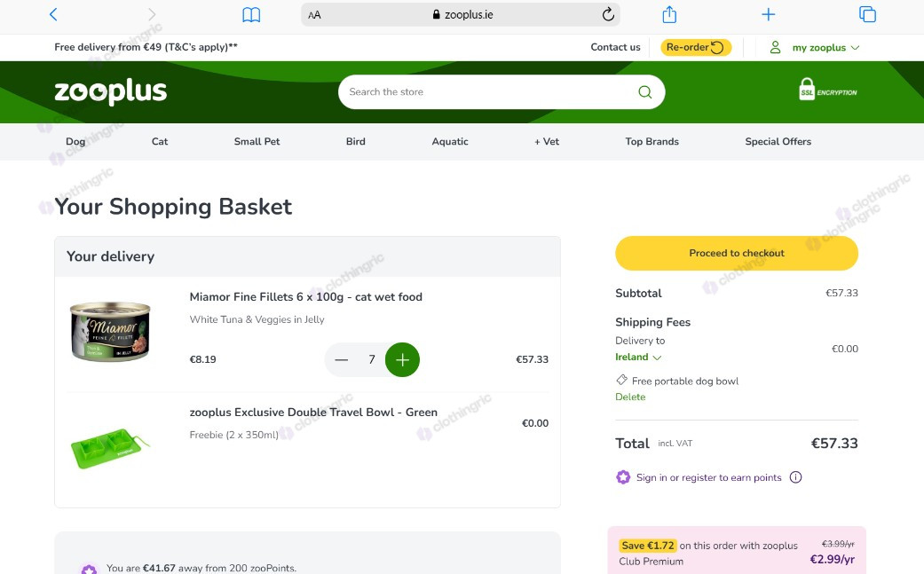Change delivery country from Ireland
This screenshot has width=924, height=574.
638,357
